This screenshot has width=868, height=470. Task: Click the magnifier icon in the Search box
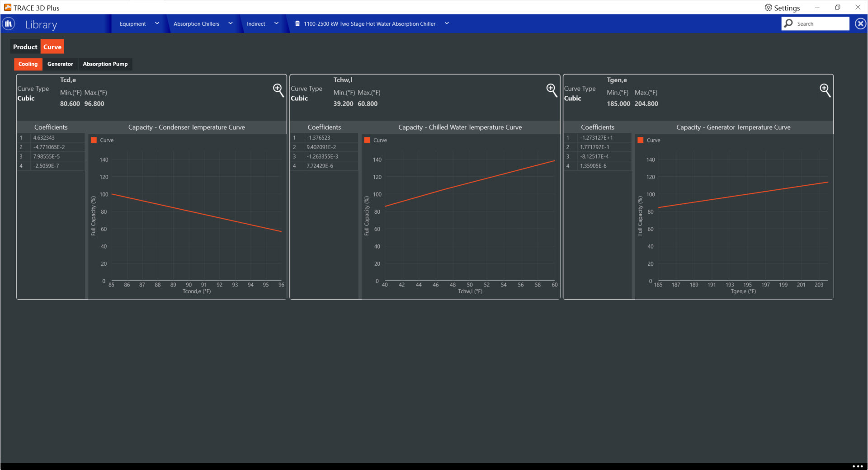click(789, 23)
